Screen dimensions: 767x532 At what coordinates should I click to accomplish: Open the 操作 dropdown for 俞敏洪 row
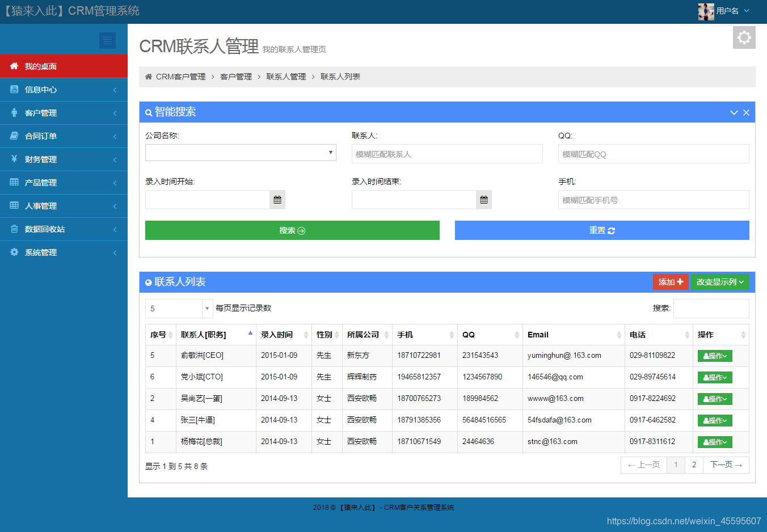click(714, 356)
